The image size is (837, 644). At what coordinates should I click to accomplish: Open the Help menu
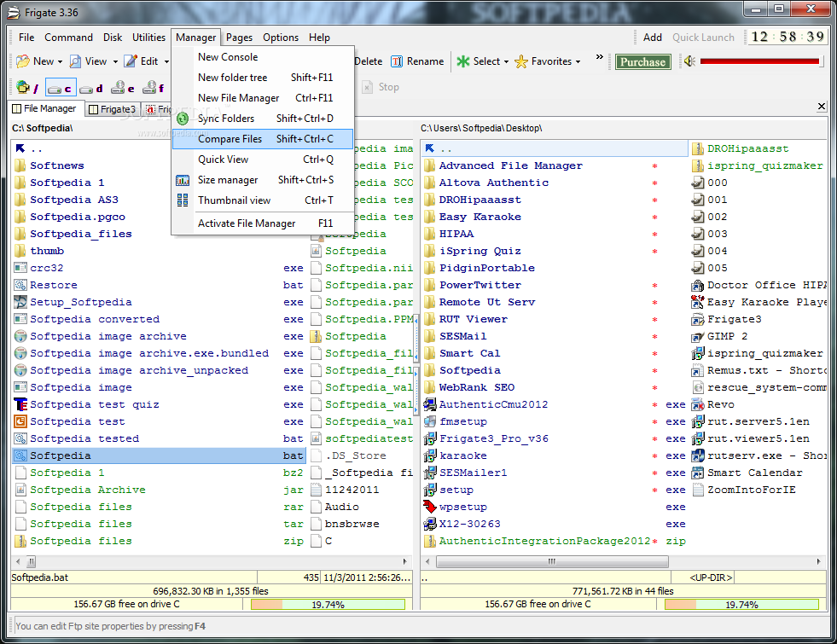coord(319,38)
